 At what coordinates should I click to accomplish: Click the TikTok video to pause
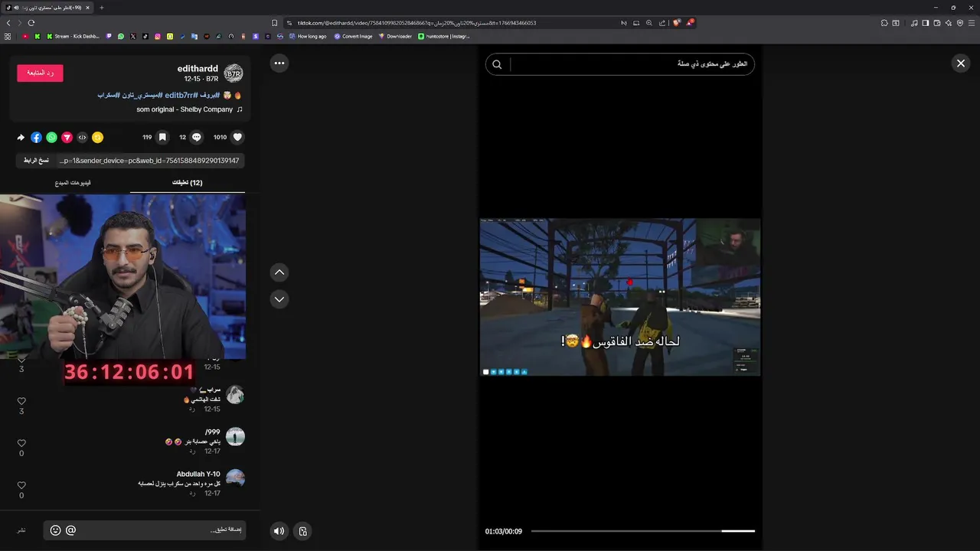pyautogui.click(x=620, y=297)
